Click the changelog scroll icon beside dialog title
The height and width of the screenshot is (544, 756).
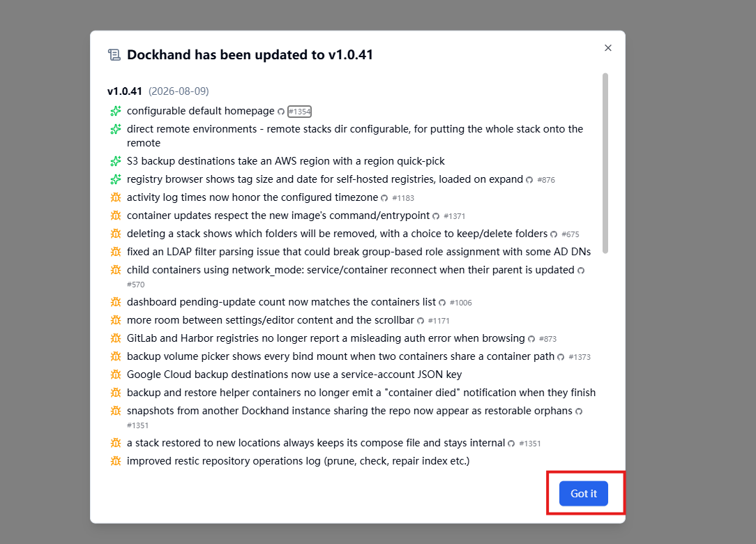(114, 55)
